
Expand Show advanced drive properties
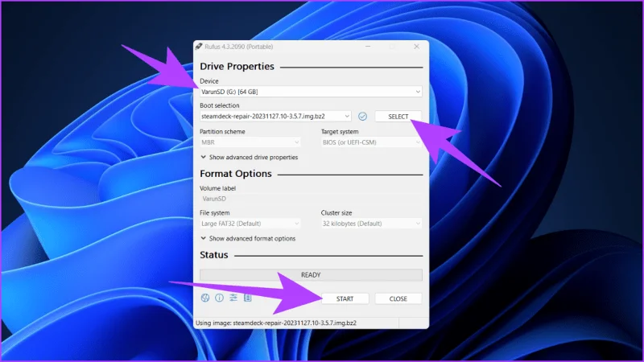(x=250, y=157)
